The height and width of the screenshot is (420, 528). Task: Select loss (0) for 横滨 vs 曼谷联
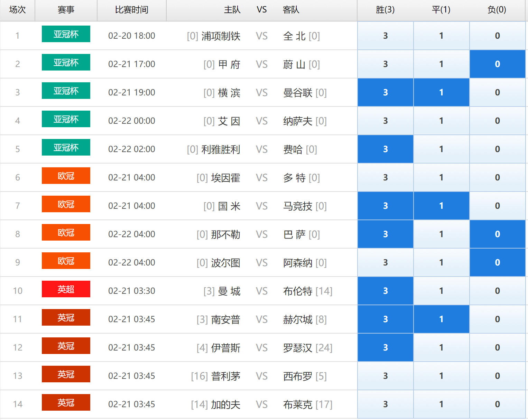[x=497, y=92]
